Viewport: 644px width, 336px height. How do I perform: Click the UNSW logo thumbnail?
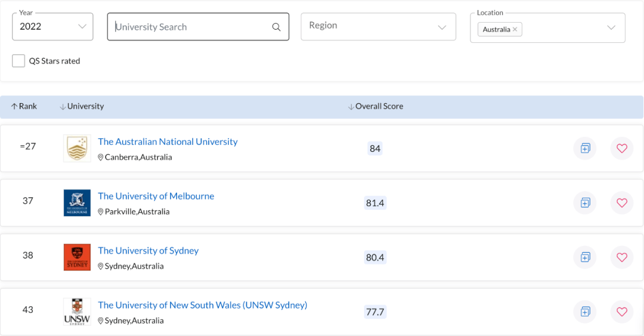(77, 312)
